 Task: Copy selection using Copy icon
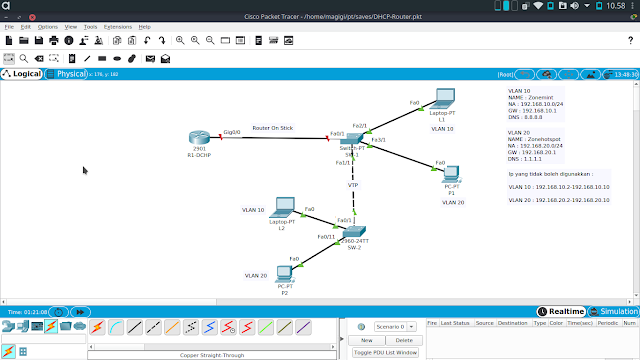click(117, 40)
